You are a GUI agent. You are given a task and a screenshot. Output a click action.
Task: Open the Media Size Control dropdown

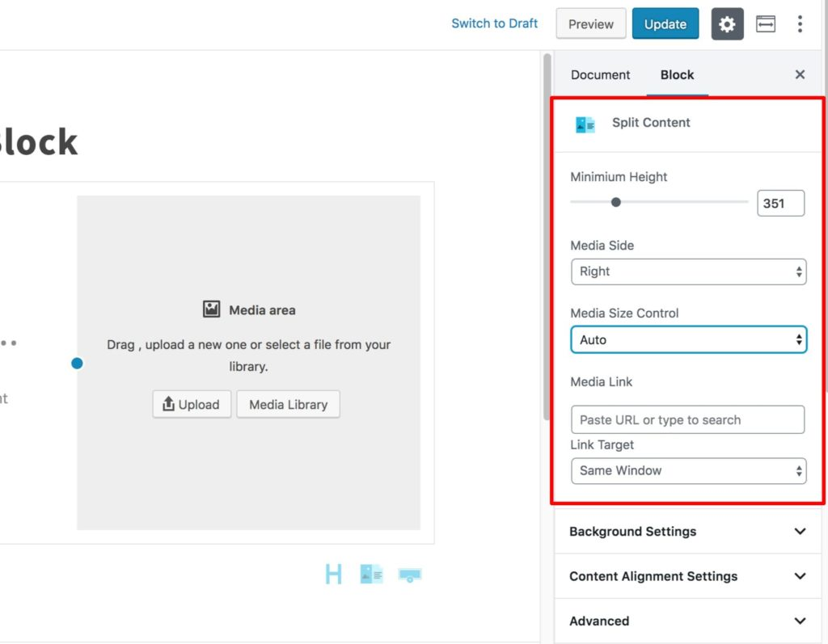[x=688, y=340]
